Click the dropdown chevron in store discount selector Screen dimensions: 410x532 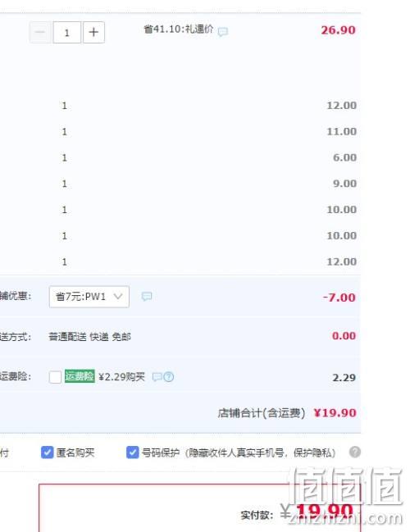pos(118,296)
